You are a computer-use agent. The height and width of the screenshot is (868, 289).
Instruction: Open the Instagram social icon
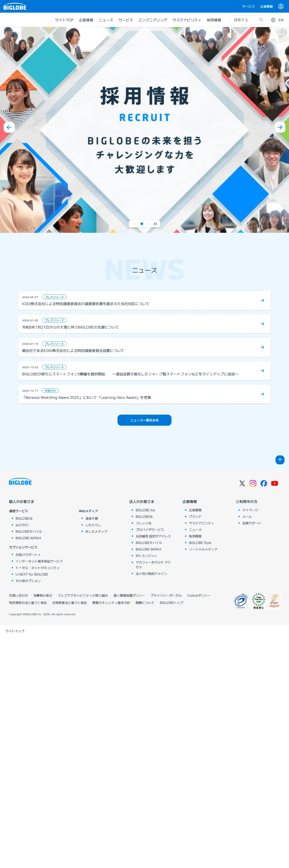pos(253,483)
